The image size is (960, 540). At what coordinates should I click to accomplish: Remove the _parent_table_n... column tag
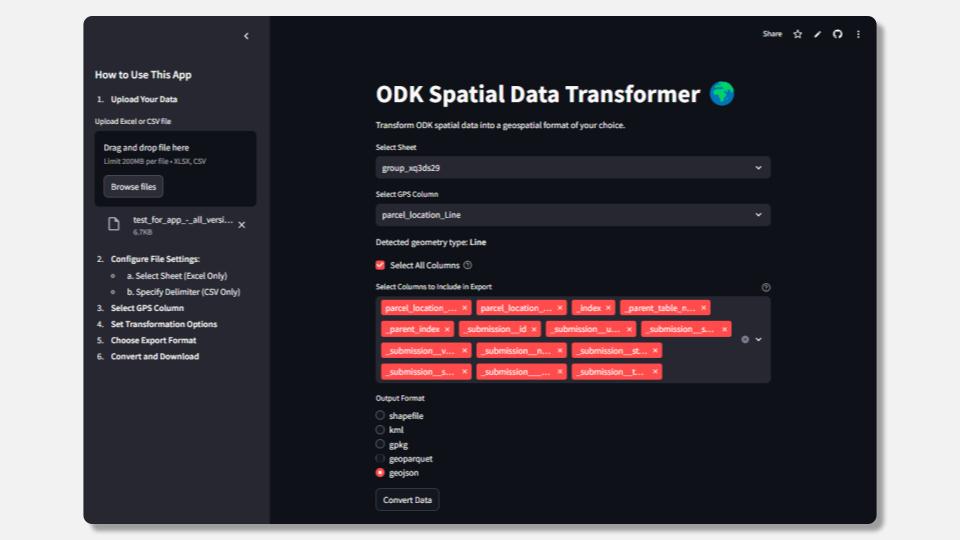point(703,308)
